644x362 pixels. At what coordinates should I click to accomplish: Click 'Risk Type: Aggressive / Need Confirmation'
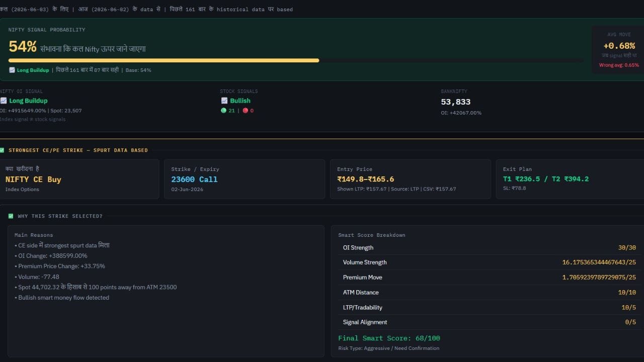coord(388,348)
